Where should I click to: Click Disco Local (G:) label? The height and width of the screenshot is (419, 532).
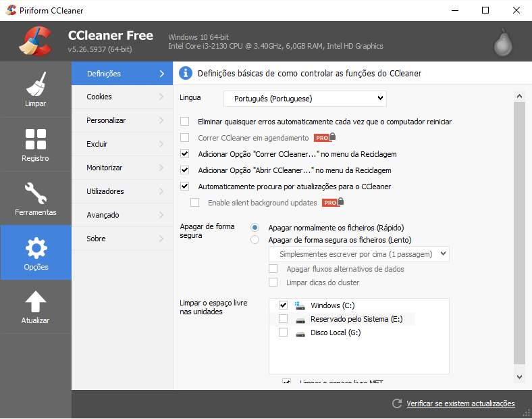pos(336,332)
